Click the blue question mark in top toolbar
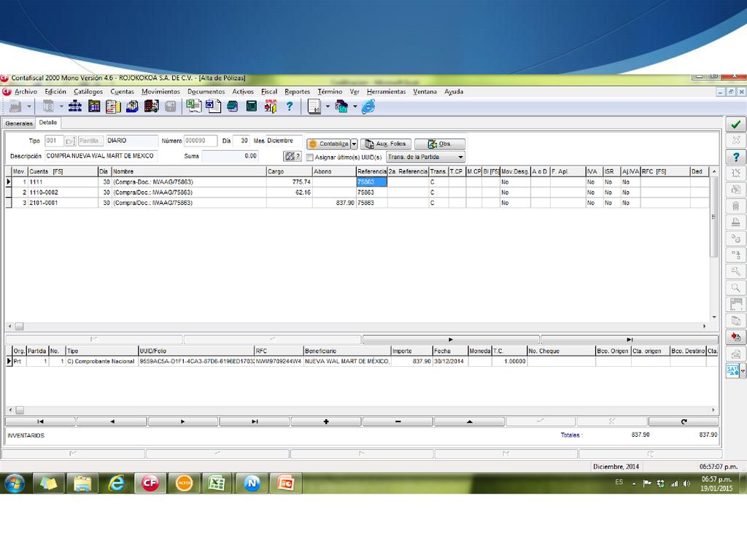Image resolution: width=747 pixels, height=560 pixels. 289,106
